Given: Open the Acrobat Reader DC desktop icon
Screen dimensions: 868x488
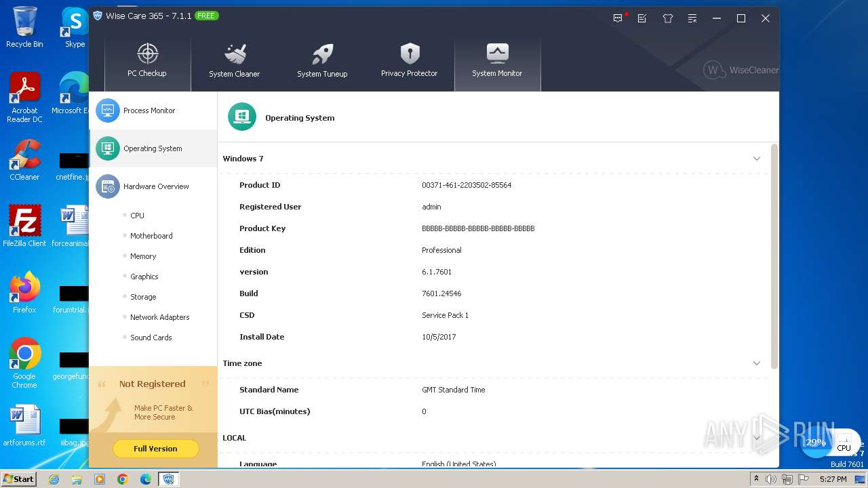Looking at the screenshot, I should [x=24, y=98].
